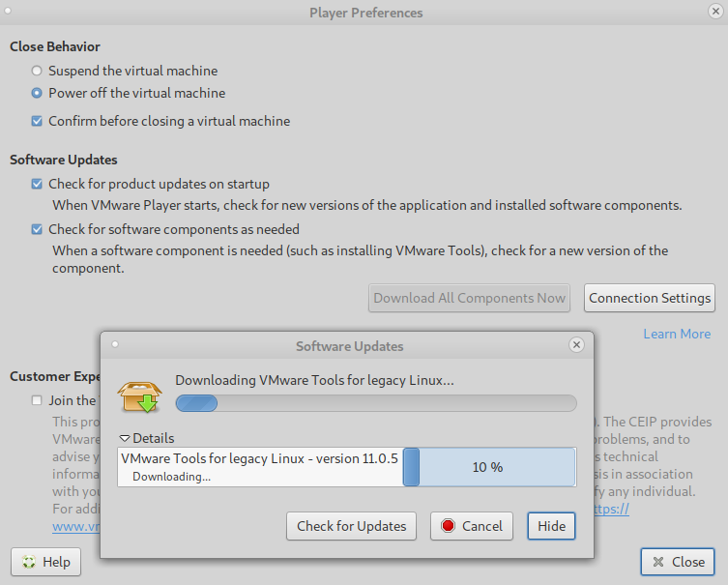Open Connection Settings
The height and width of the screenshot is (585, 728).
(650, 298)
